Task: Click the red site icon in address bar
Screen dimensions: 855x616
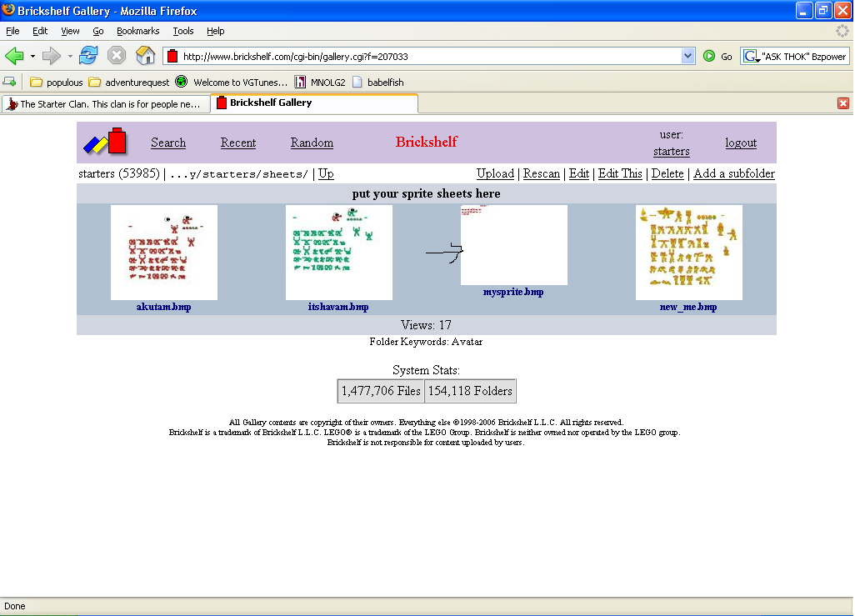Action: coord(172,56)
